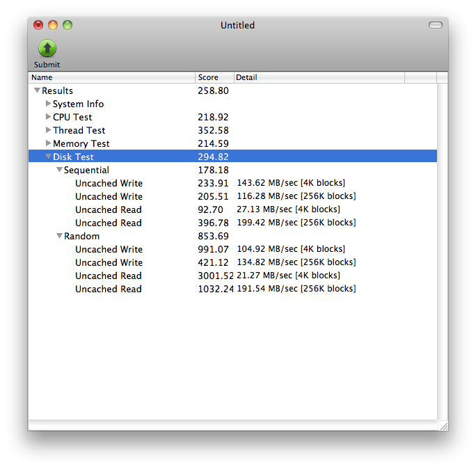Toggle toolbar with the pill button
This screenshot has width=476, height=469.
[436, 25]
